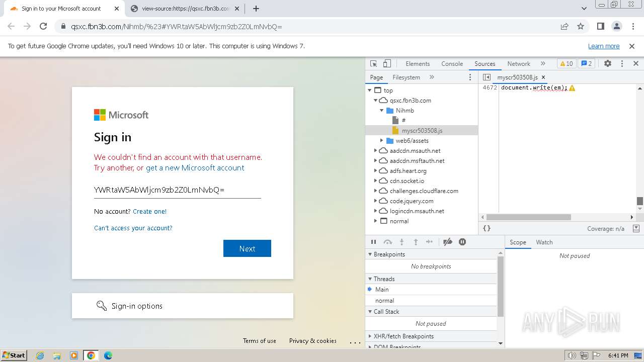The image size is (644, 362).
Task: Click code.jquery.com tree entry
Action: (411, 201)
